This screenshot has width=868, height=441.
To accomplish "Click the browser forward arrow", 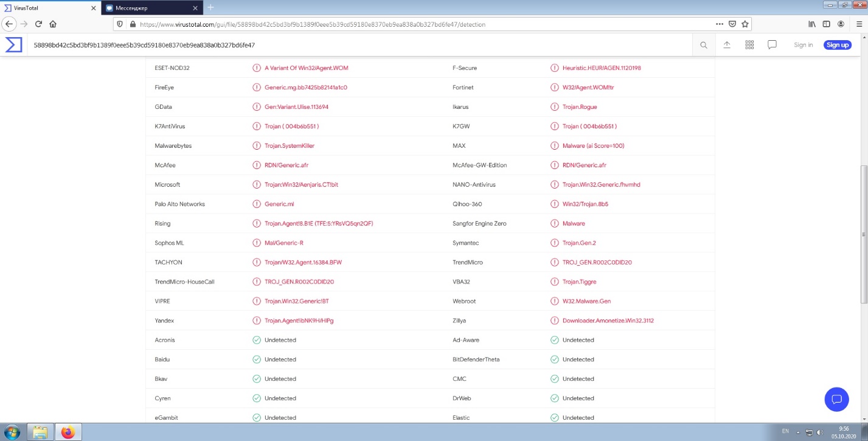I will 24,24.
